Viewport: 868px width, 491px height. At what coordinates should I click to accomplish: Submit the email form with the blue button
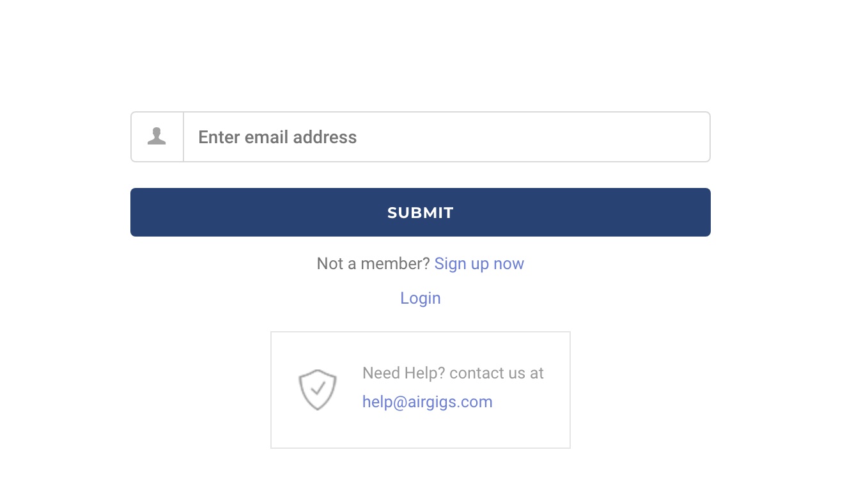[x=420, y=212]
